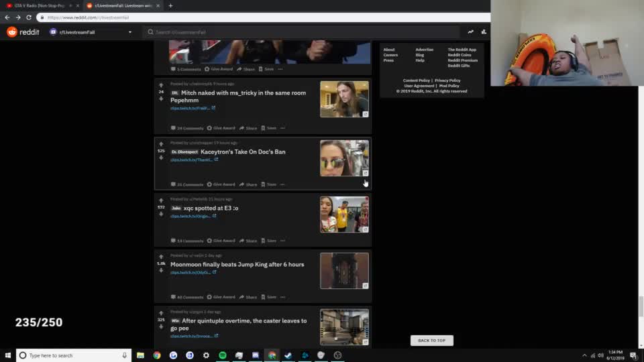644x362 pixels.
Task: Click the browser address bar URL
Action: pyautogui.click(x=88, y=17)
